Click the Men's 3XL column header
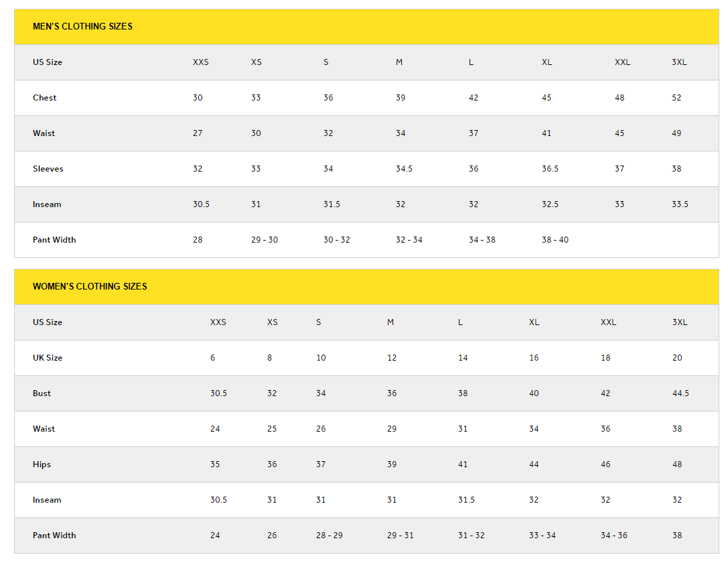The height and width of the screenshot is (561, 728). click(x=679, y=62)
